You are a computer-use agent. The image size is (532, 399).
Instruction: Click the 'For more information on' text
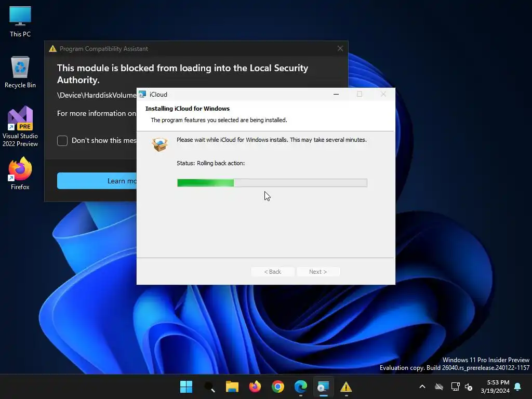pos(97,113)
